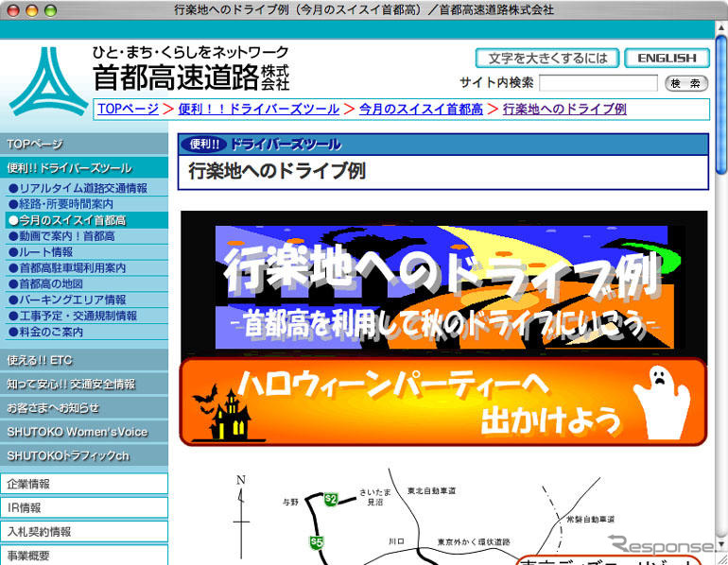Click the white ghost in Halloween banner
The image size is (728, 565).
(661, 402)
